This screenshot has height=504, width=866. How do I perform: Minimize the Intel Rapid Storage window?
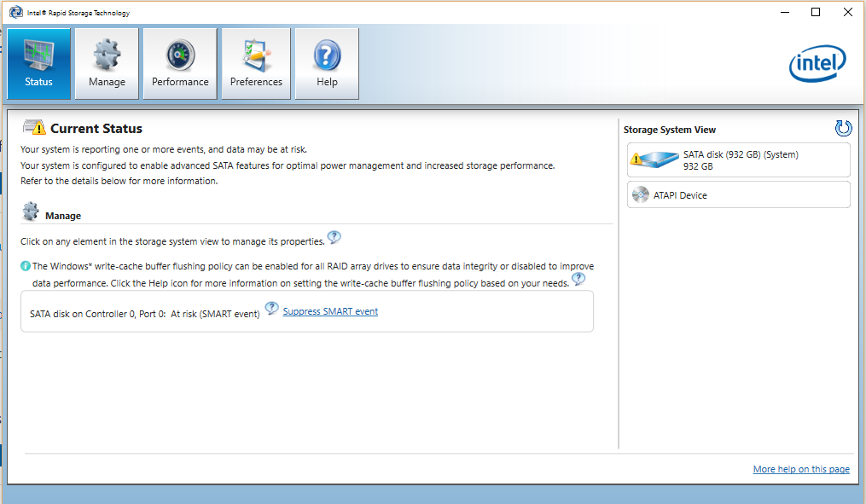[785, 12]
